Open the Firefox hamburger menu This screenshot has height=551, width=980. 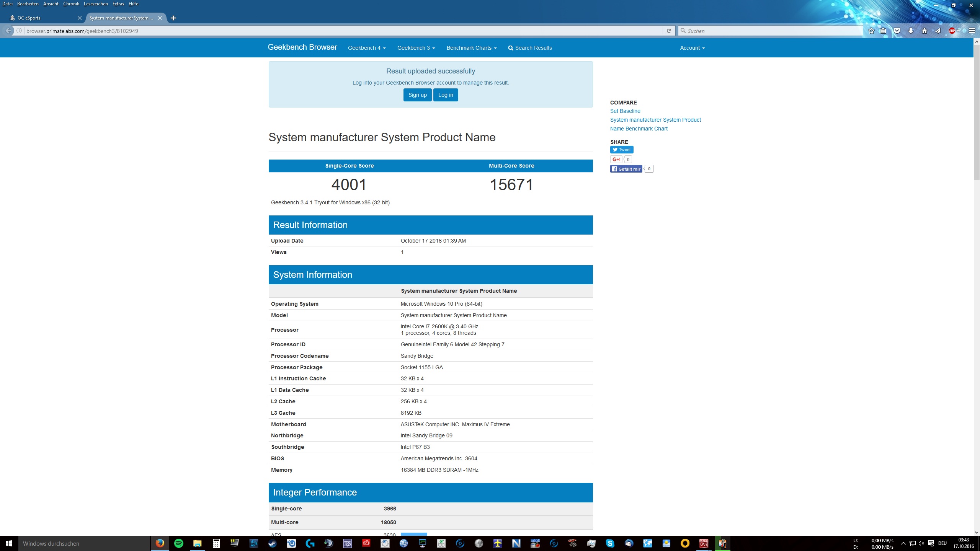pyautogui.click(x=972, y=31)
